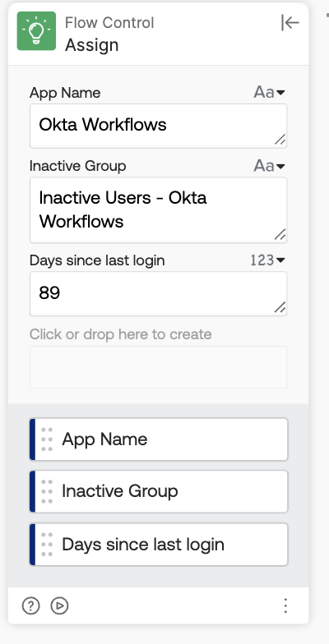The image size is (329, 644).
Task: Change the number type for Days since last login
Action: click(268, 260)
